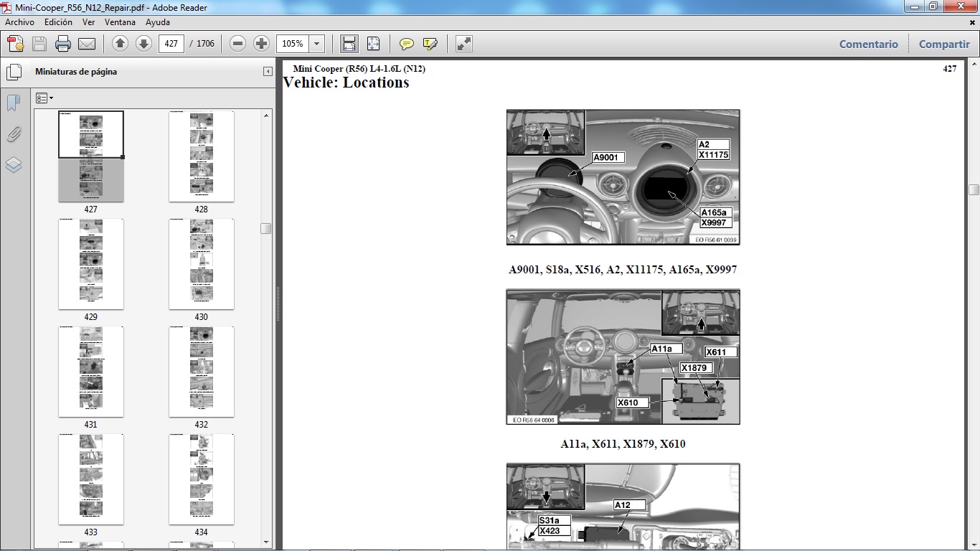Print the document with printer icon
The image size is (980, 551).
[63, 44]
